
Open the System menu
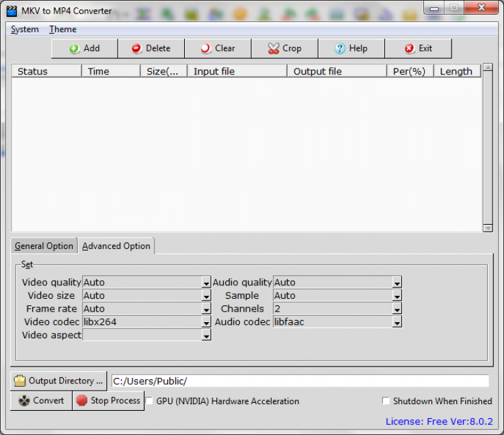click(25, 30)
